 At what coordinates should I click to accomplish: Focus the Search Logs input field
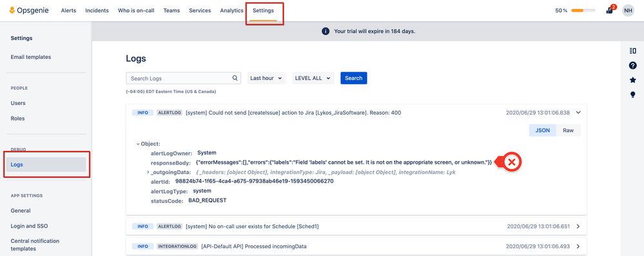(183, 78)
